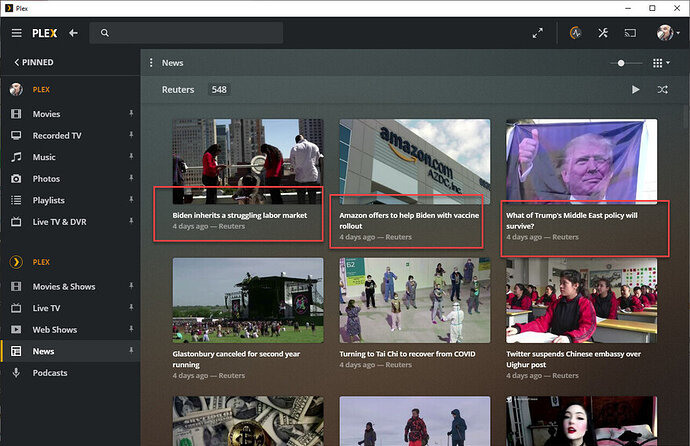Play all Reuters news clips
This screenshot has width=690, height=446.
[x=635, y=90]
